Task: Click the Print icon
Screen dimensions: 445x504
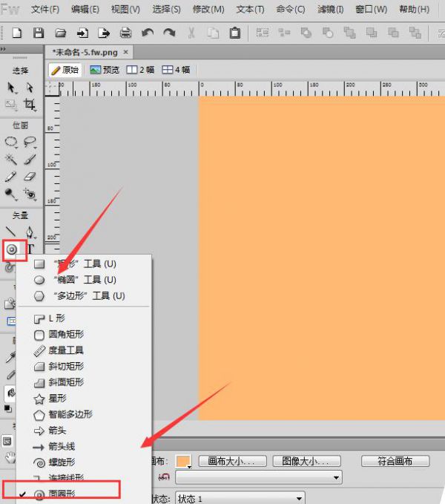Action: 125,33
